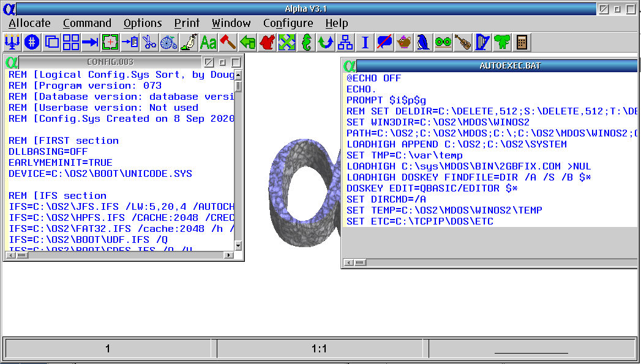Screen dimensions: 641x364
Task: Click the vacuum cleaner toolbar icon
Action: pos(189,42)
